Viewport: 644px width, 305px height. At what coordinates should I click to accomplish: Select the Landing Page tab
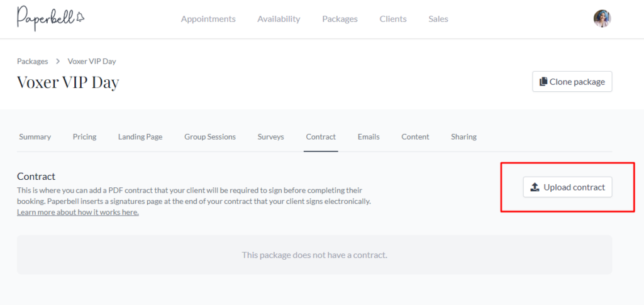click(x=140, y=136)
